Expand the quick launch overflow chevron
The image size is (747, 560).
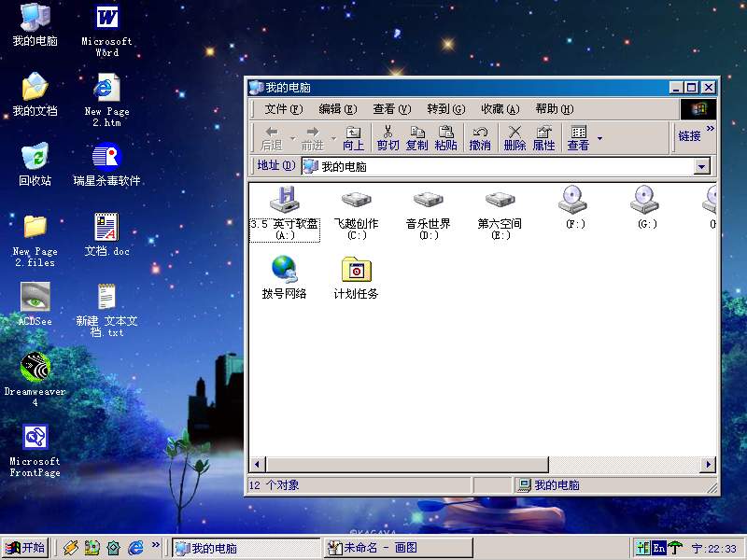(155, 544)
